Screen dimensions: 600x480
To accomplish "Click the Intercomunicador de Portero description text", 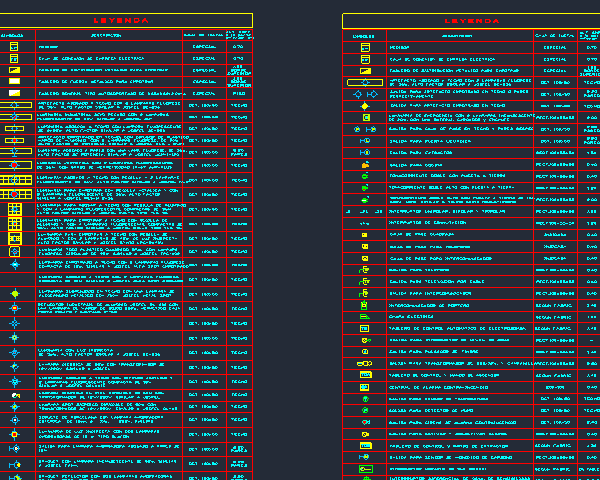I will [429, 305].
